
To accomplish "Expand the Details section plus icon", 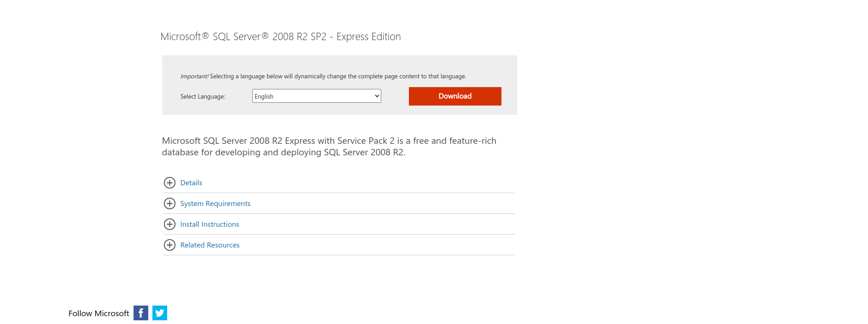I will (169, 183).
